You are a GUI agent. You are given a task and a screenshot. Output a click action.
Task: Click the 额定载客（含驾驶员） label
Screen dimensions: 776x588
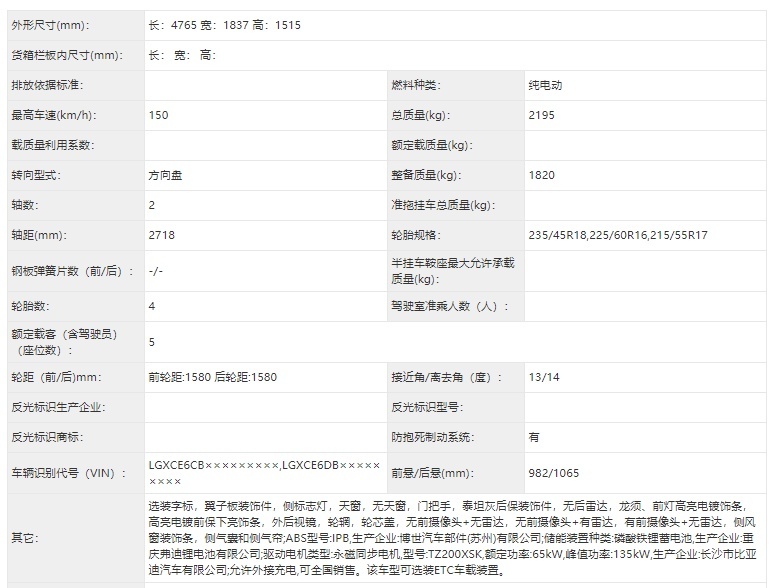[x=64, y=342]
